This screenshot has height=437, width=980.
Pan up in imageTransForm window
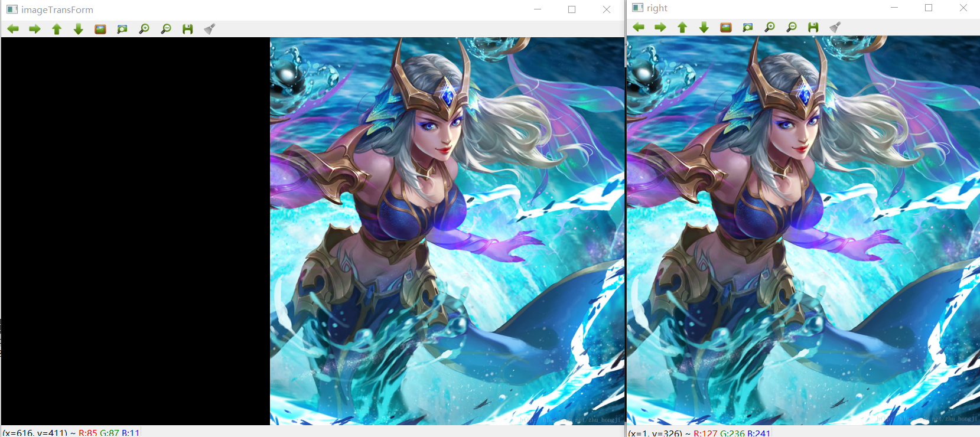(x=57, y=29)
